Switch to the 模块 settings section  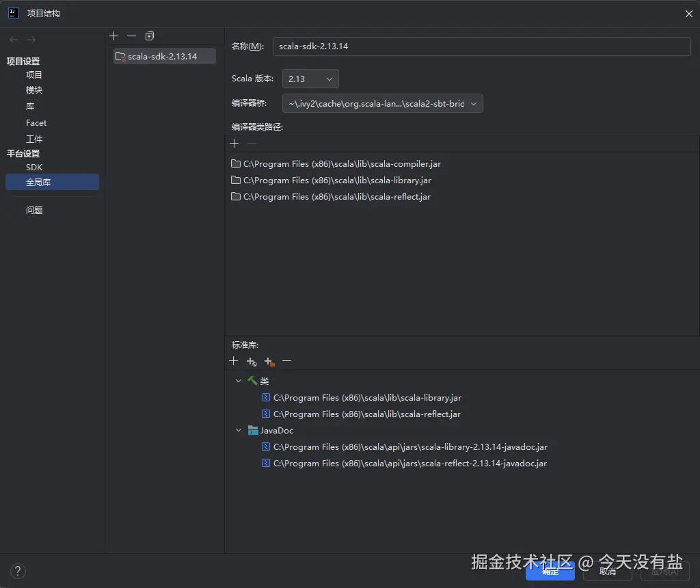point(34,90)
